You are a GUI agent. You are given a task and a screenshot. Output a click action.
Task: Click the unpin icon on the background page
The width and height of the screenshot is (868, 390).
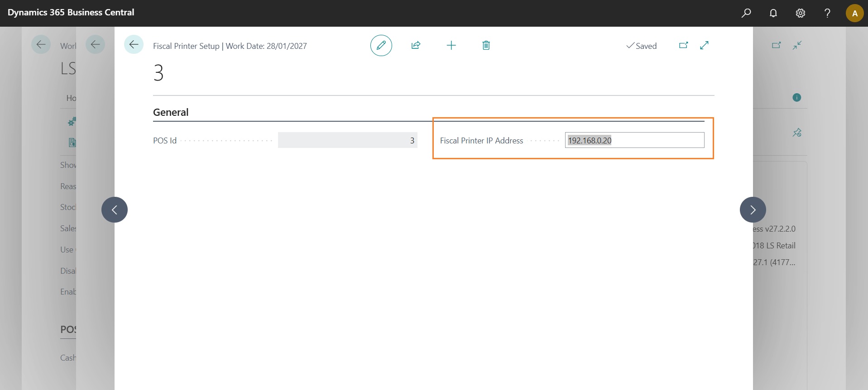tap(797, 133)
